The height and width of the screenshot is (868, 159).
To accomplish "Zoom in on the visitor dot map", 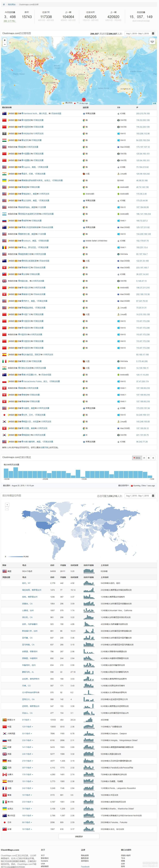I will click(5, 40).
